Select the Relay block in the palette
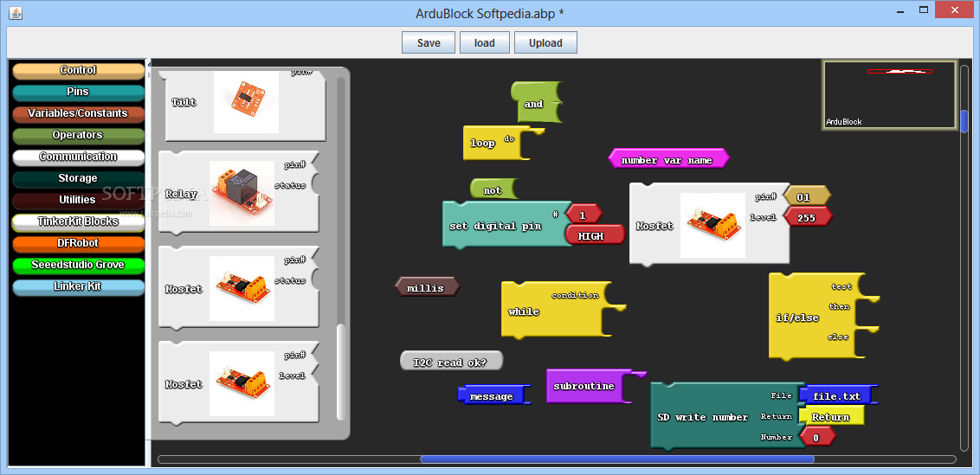Viewport: 980px width, 475px height. click(x=239, y=193)
